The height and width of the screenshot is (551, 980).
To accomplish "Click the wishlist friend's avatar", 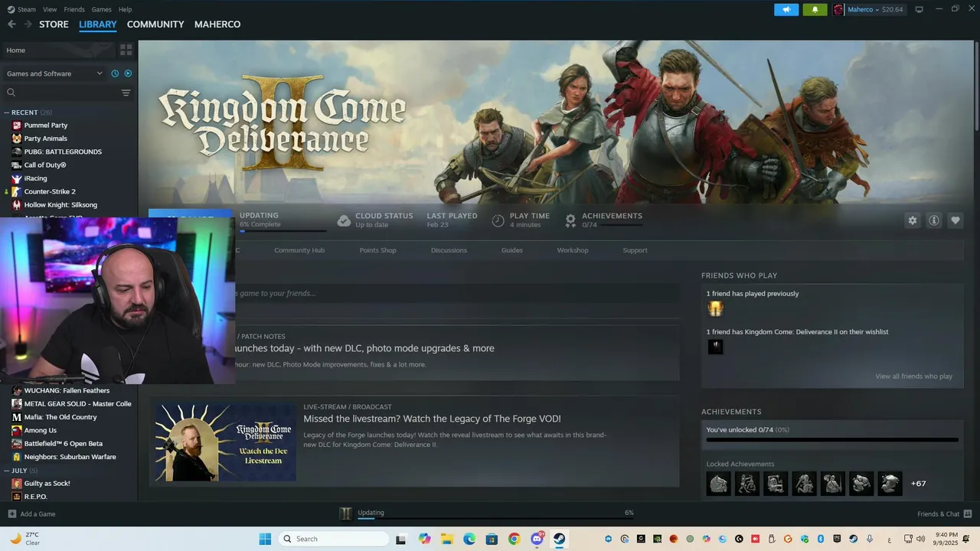I will [715, 347].
